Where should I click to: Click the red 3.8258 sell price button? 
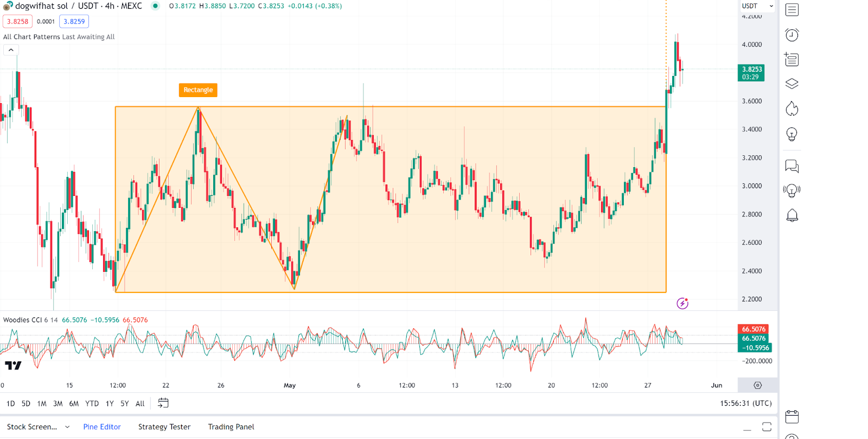tap(18, 21)
